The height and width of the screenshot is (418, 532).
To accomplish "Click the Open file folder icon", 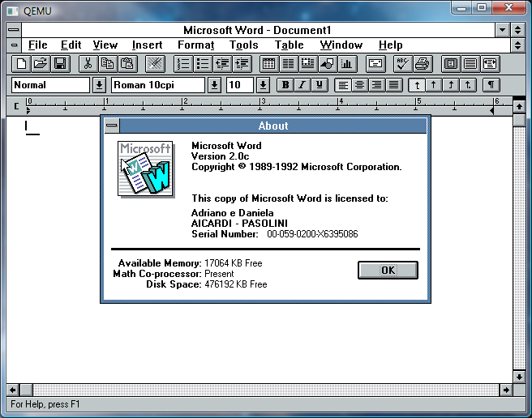I will [40, 63].
